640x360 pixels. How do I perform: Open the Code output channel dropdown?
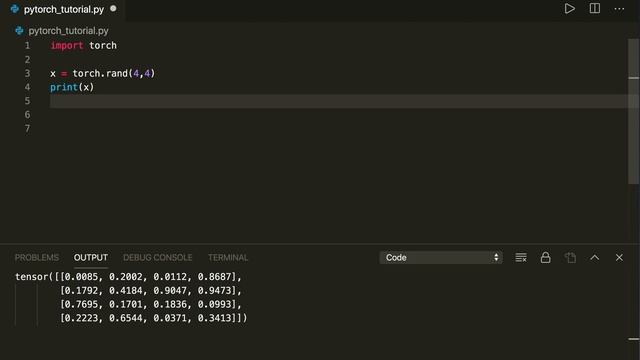441,258
